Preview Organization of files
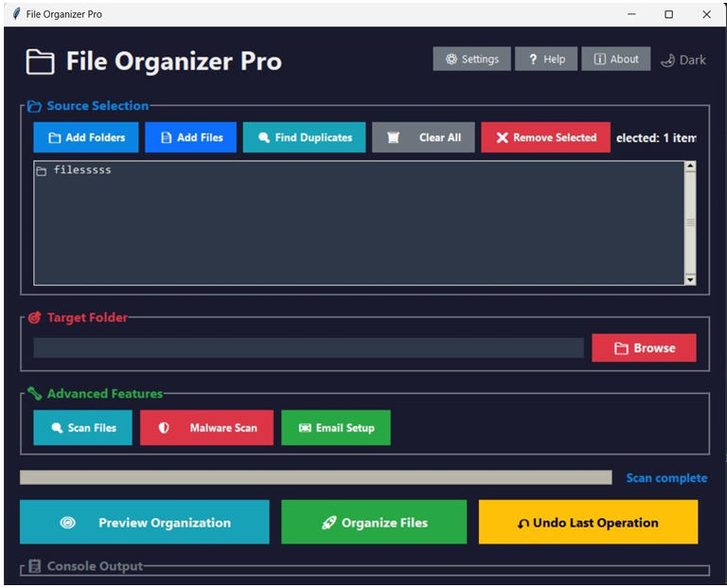The width and height of the screenshot is (727, 588). [145, 522]
